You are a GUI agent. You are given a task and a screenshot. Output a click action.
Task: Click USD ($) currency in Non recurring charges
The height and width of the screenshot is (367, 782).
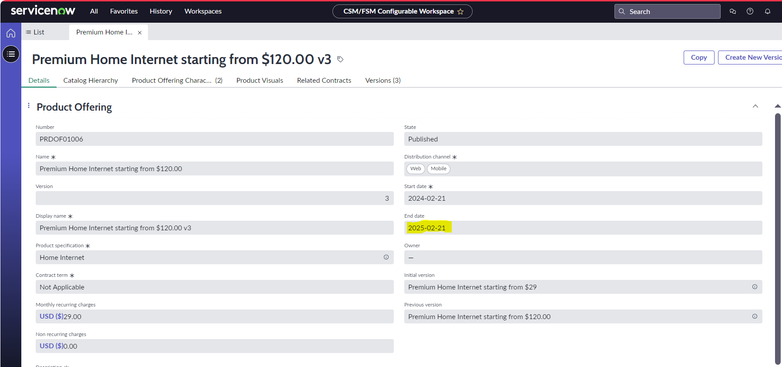click(51, 346)
